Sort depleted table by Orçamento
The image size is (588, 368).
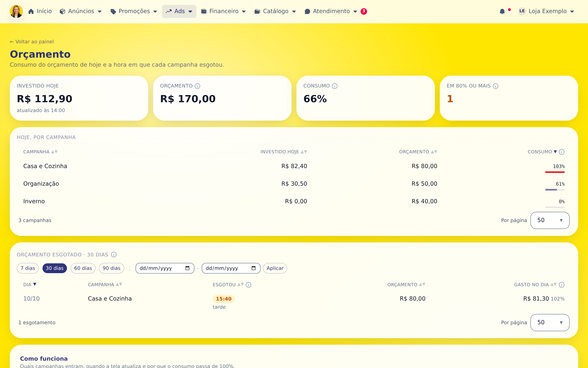[x=406, y=285]
